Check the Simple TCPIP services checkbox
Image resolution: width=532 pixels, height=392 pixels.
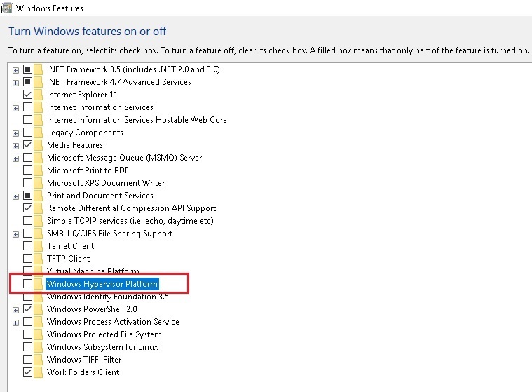(28, 221)
